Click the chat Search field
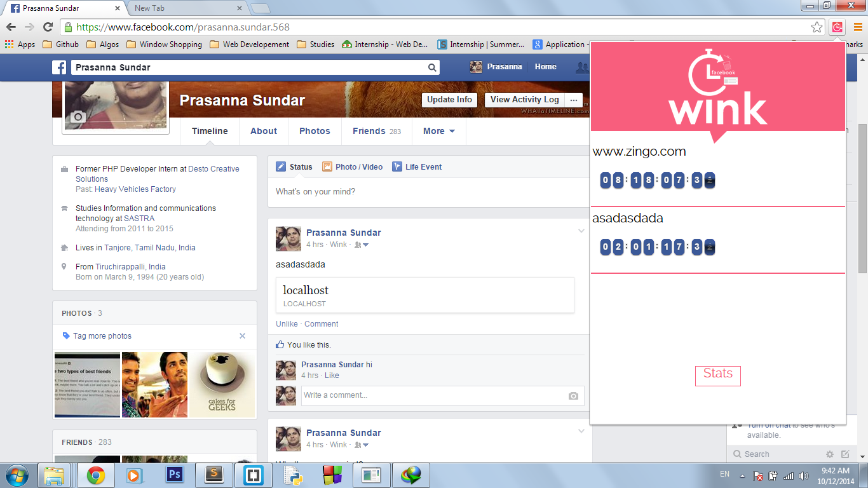Screen dimensions: 868x488 (x=775, y=454)
